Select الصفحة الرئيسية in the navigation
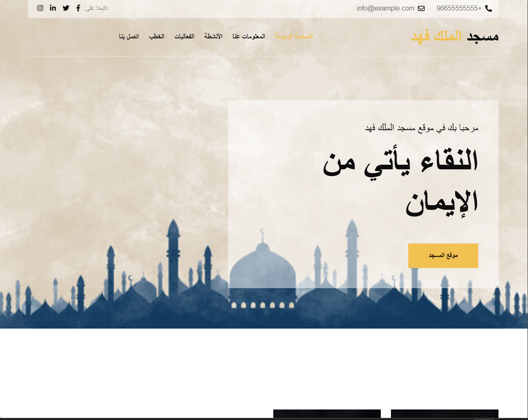The width and height of the screenshot is (528, 420). (x=294, y=36)
